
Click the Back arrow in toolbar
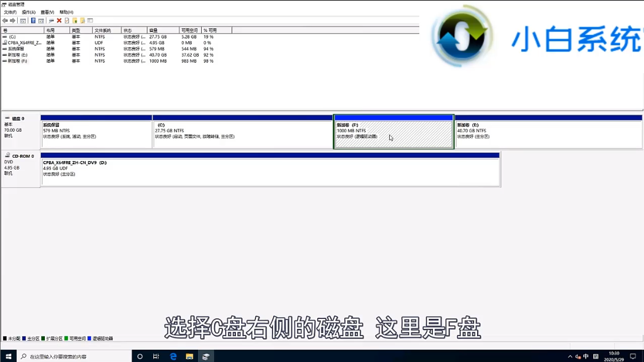(5, 21)
